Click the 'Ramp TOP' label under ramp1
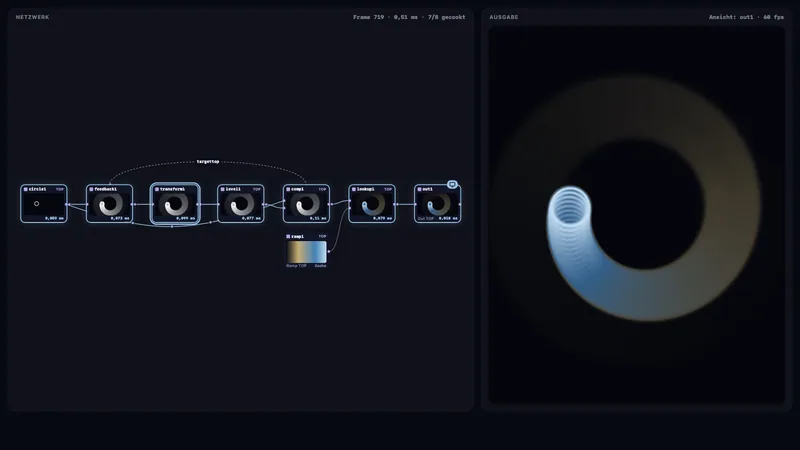The width and height of the screenshot is (800, 450). click(x=296, y=266)
